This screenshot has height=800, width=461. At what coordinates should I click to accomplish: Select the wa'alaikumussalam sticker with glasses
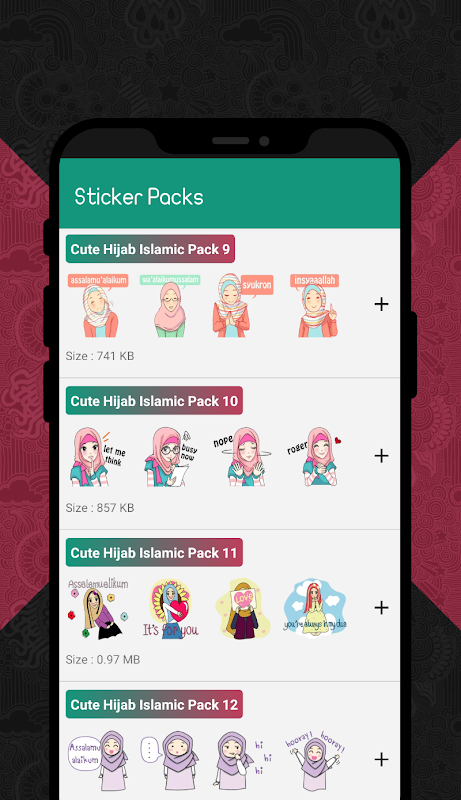pyautogui.click(x=170, y=305)
